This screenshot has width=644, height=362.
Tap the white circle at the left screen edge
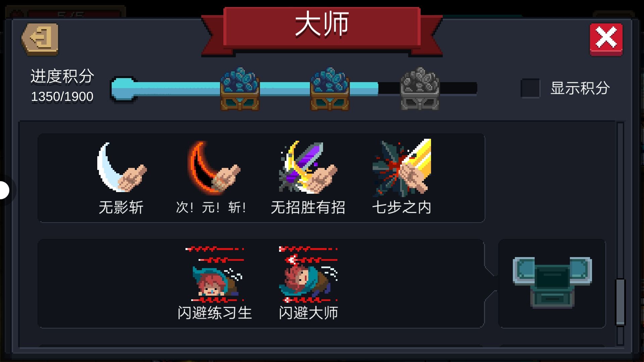(4, 190)
